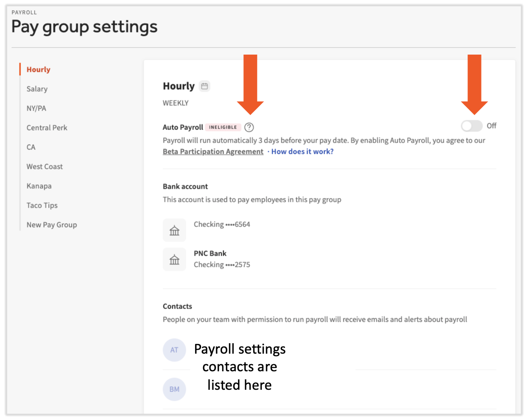Click the INELIGIBLE status badge
Screen dimensions: 528x420
[223, 127]
